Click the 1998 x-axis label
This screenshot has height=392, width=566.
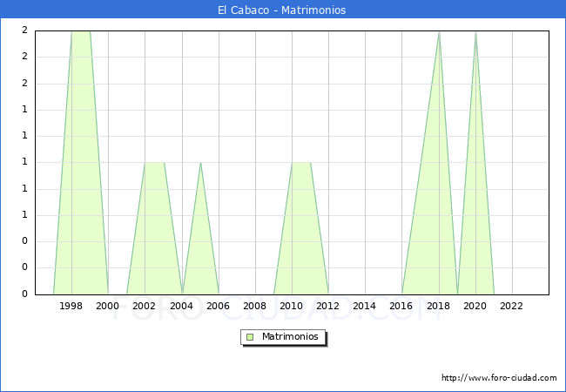tap(71, 306)
